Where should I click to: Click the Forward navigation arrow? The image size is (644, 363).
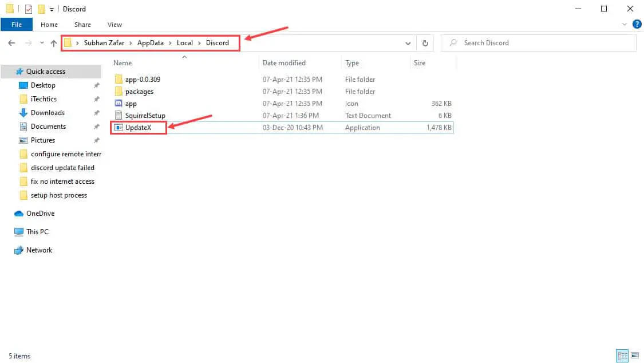[28, 43]
